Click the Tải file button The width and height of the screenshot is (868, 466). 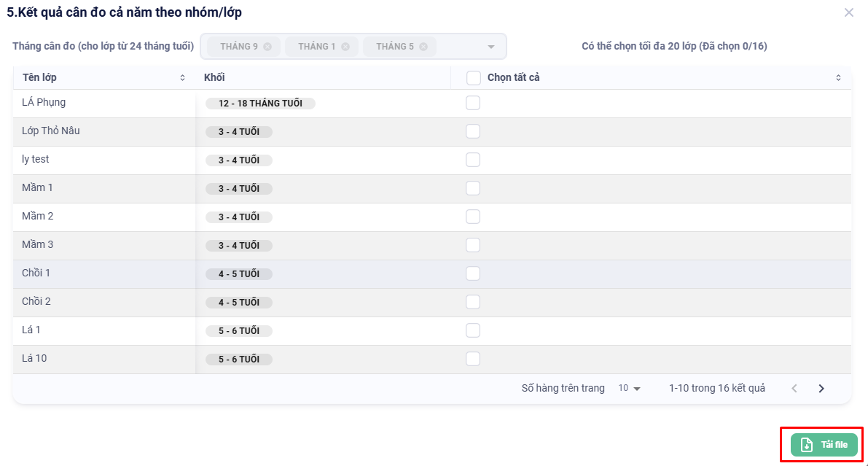[824, 445]
